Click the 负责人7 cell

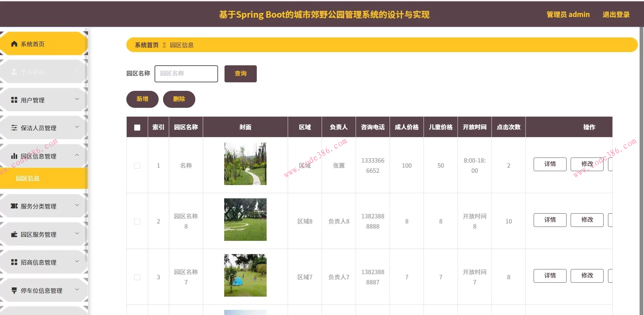tap(339, 277)
